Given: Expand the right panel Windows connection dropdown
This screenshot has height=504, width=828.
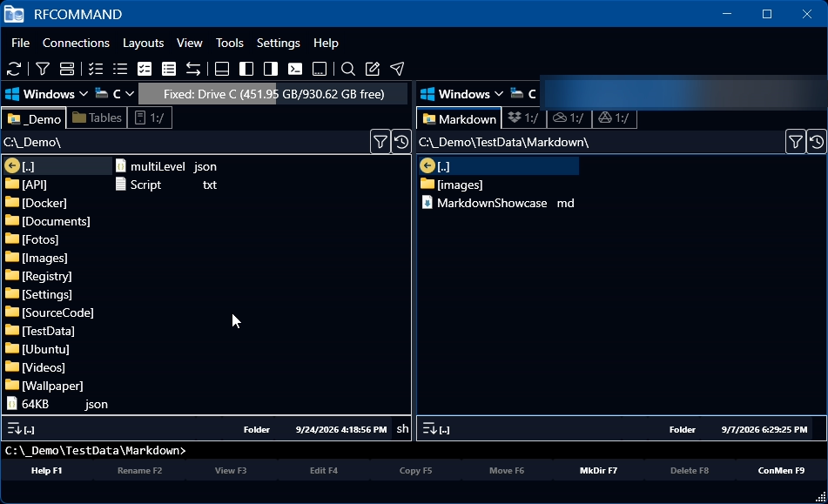Looking at the screenshot, I should [x=461, y=94].
